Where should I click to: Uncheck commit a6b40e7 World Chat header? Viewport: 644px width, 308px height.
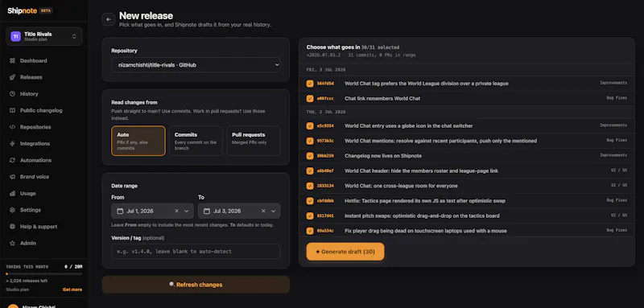click(x=310, y=170)
